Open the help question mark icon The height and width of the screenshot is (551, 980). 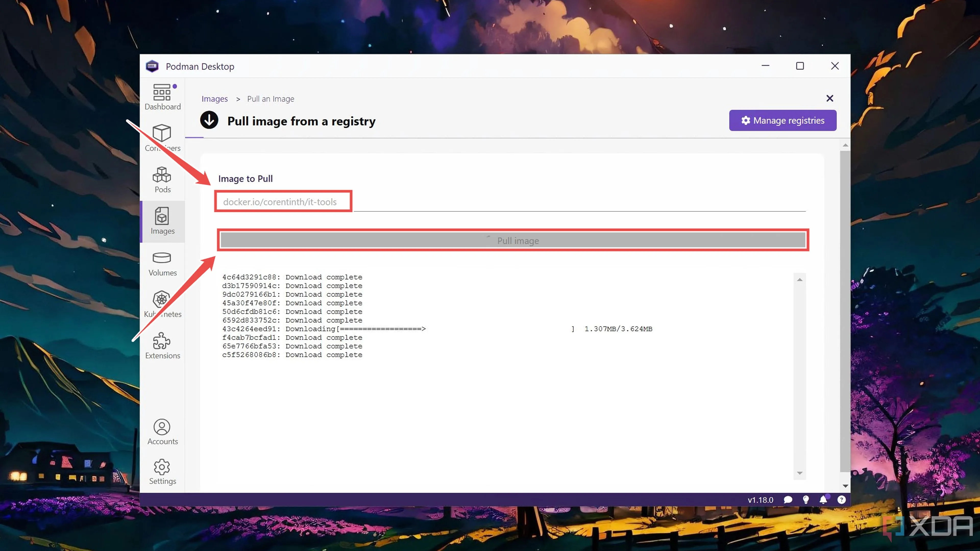coord(841,500)
